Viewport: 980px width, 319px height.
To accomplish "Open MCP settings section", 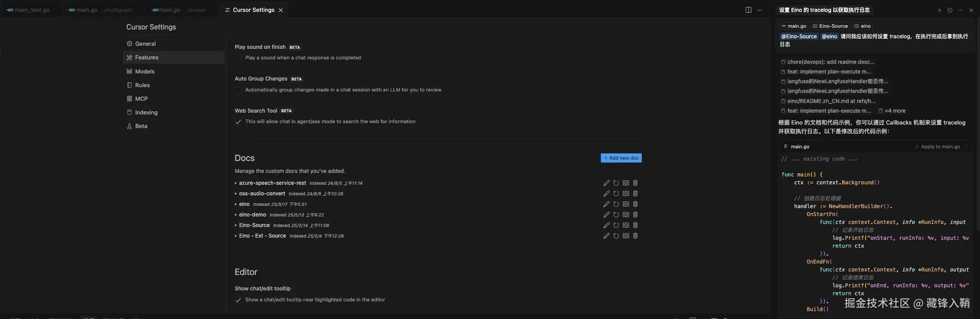I will click(x=174, y=99).
